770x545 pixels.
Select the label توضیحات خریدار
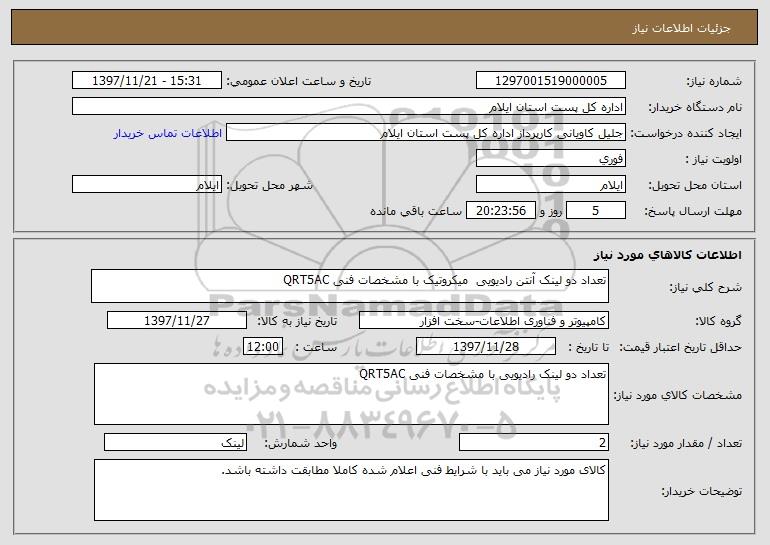click(702, 491)
